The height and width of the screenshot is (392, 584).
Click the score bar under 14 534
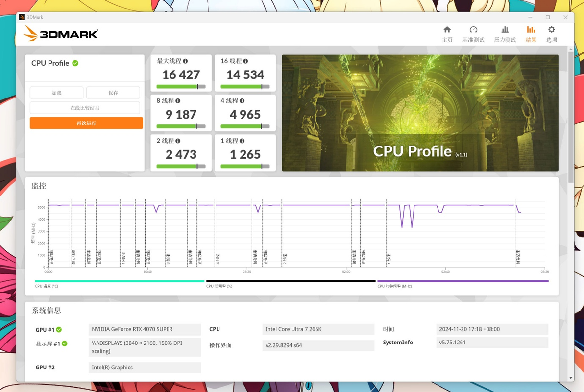pos(245,86)
